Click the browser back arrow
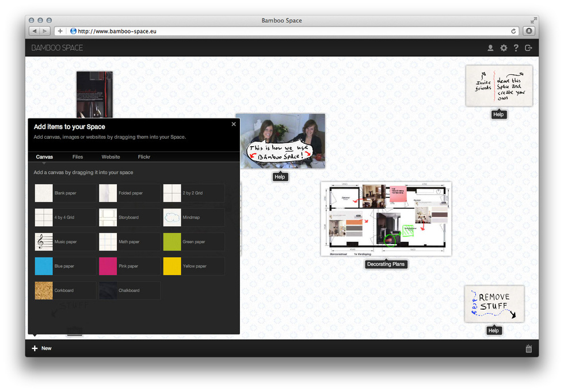This screenshot has height=392, width=564. [x=35, y=31]
